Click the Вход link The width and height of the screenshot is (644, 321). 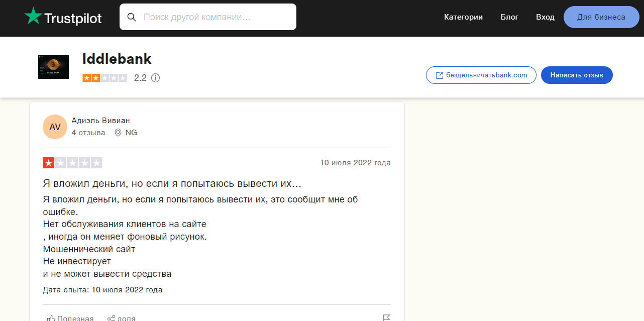(545, 17)
